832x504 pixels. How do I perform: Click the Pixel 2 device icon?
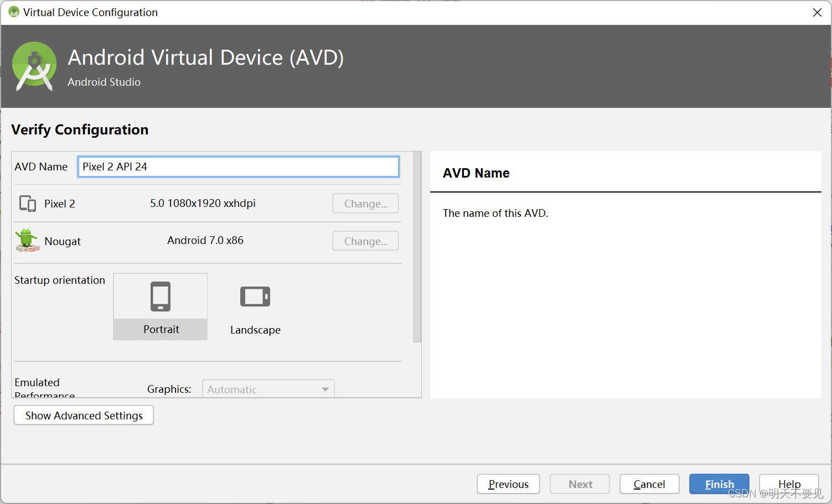(28, 204)
